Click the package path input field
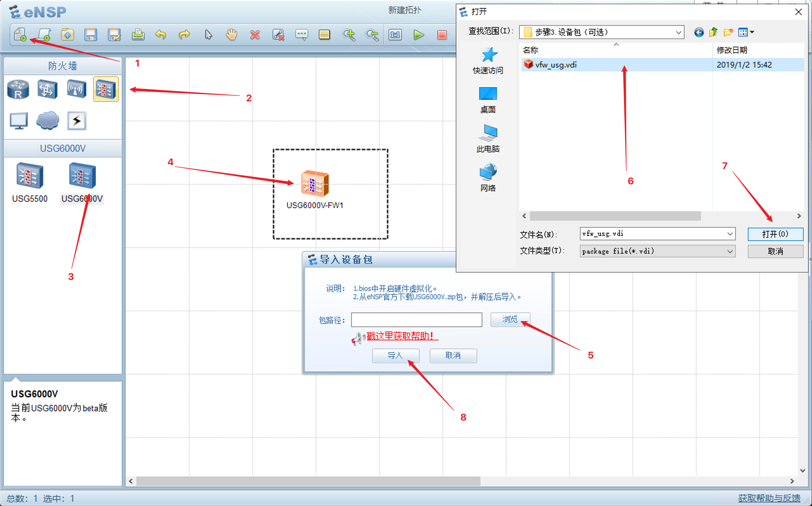 416,320
